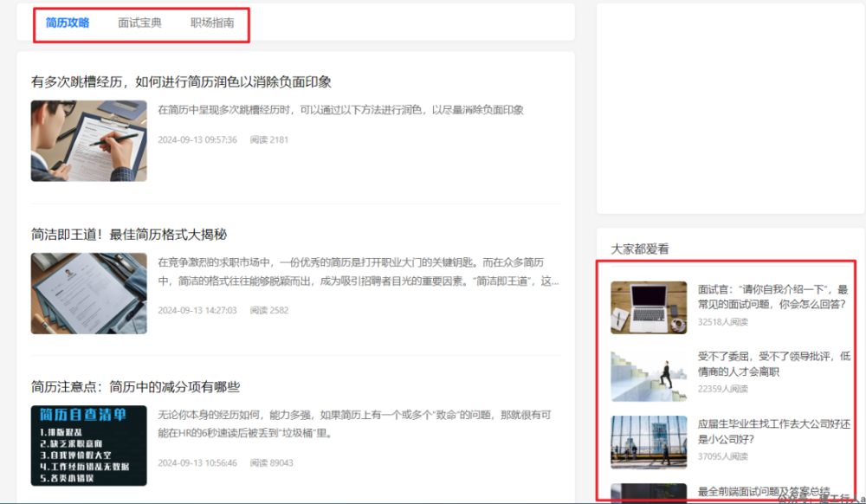866x504 pixels.
Task: Open sidebar article 应届生毕业生找工作去大公司好还是小公司好
Action: point(773,431)
